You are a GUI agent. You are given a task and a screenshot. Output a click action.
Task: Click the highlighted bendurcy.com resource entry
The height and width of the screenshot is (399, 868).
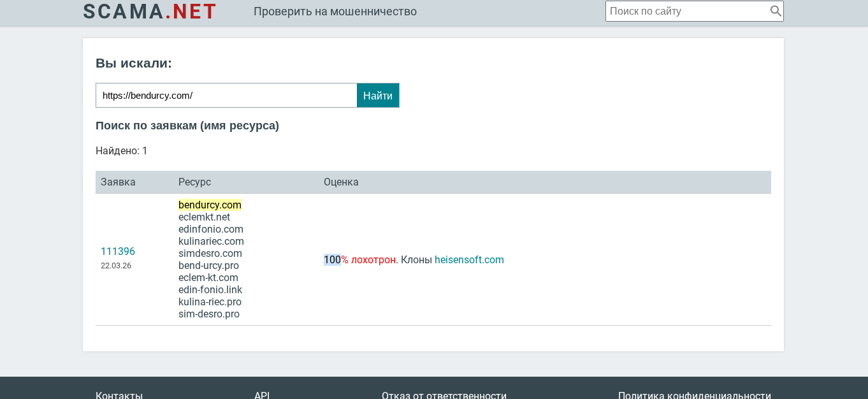(210, 205)
